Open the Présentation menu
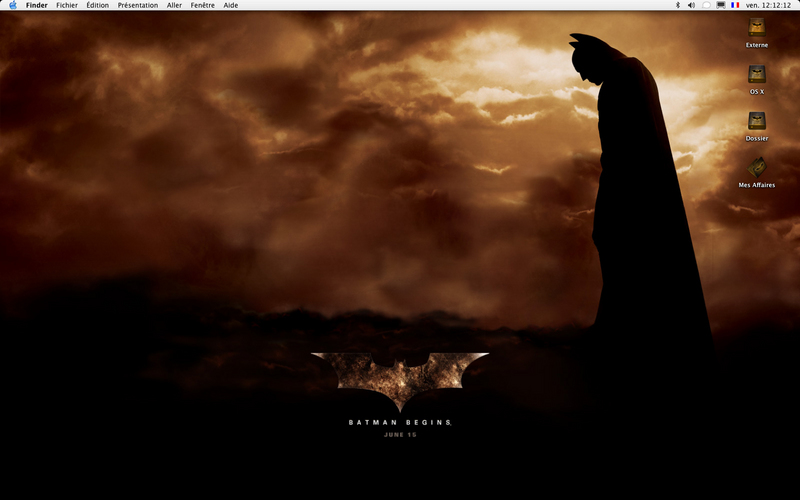This screenshot has width=800, height=500. pos(138,5)
